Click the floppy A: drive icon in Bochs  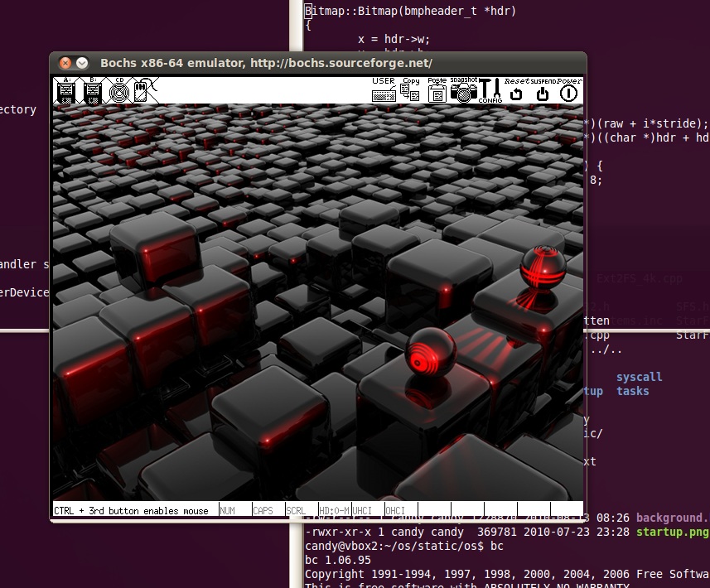[x=66, y=90]
